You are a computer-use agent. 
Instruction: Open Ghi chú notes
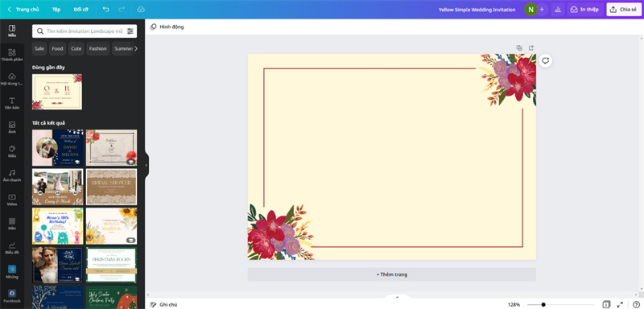pos(164,304)
